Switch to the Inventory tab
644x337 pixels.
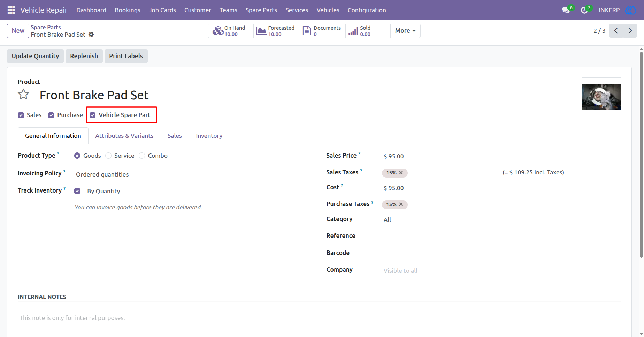click(209, 136)
